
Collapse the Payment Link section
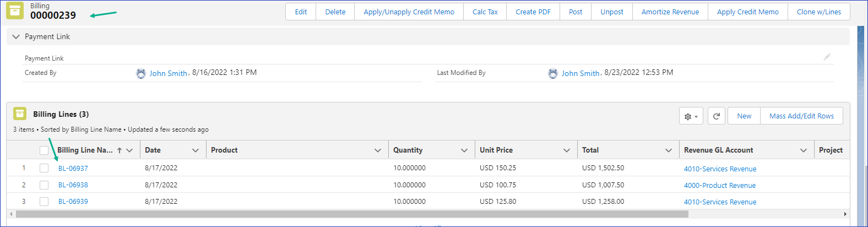(16, 36)
